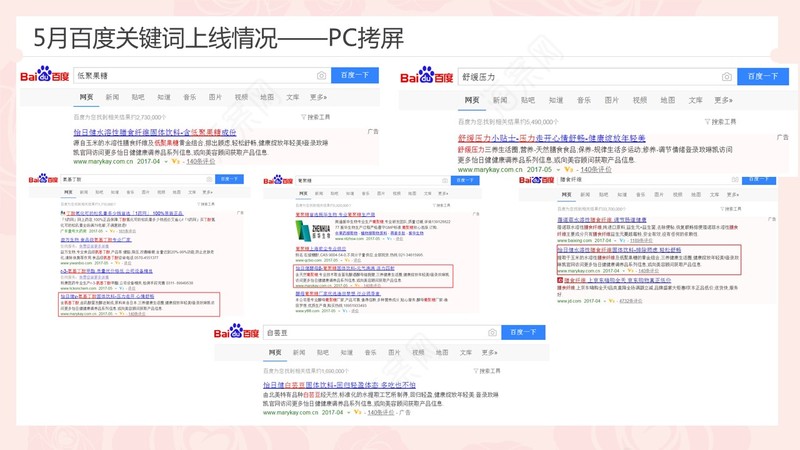Open 怡日健水溶性膳食纤维 link in 低聚果糖 results
The image size is (800, 450).
click(x=155, y=132)
